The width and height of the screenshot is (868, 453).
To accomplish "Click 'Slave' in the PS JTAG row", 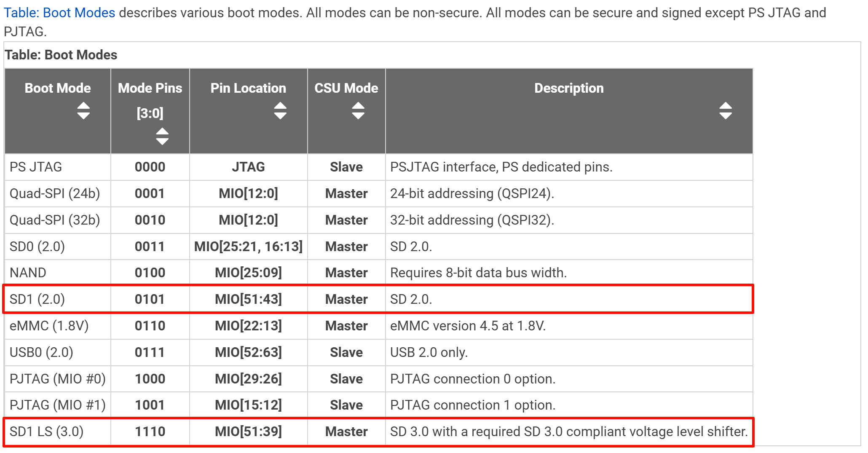I will coord(346,167).
